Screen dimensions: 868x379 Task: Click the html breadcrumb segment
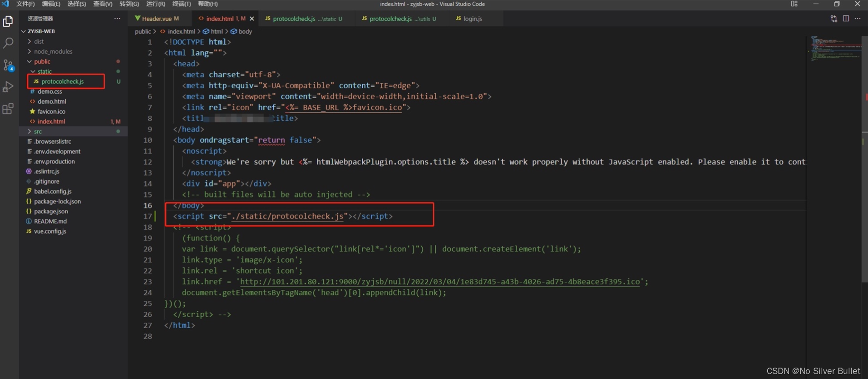point(217,31)
